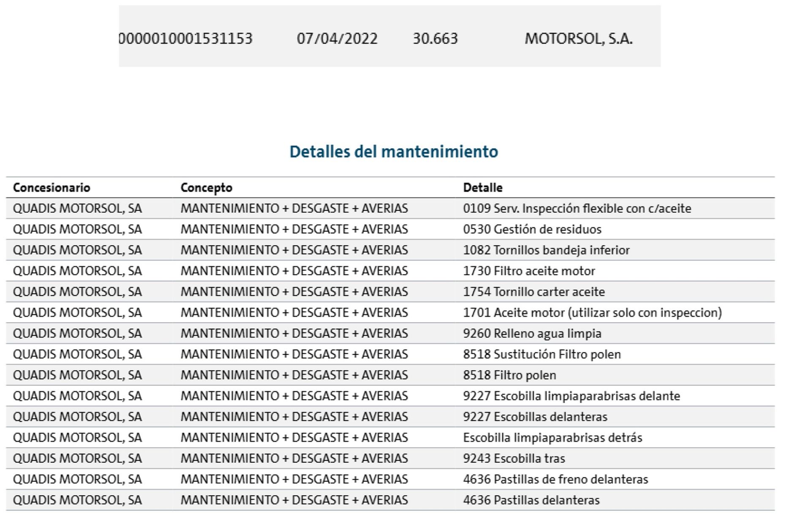The width and height of the screenshot is (811, 532).
Task: Select "9243 Escobilla tras"
Action: point(514,459)
